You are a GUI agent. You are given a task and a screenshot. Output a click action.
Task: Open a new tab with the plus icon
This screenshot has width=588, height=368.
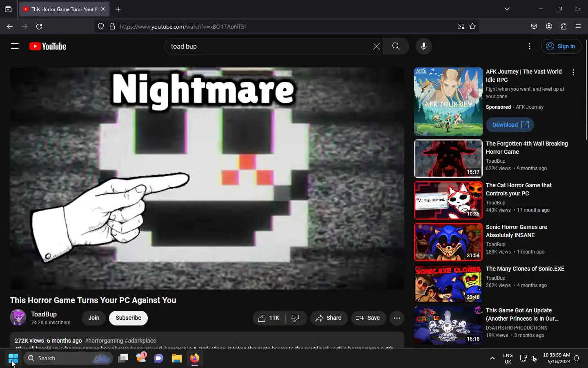coord(118,9)
